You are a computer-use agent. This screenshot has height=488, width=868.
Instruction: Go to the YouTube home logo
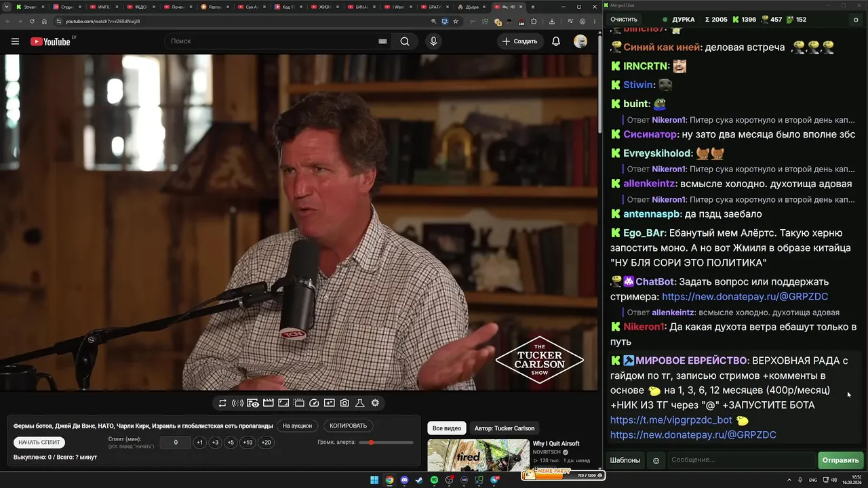click(x=51, y=41)
